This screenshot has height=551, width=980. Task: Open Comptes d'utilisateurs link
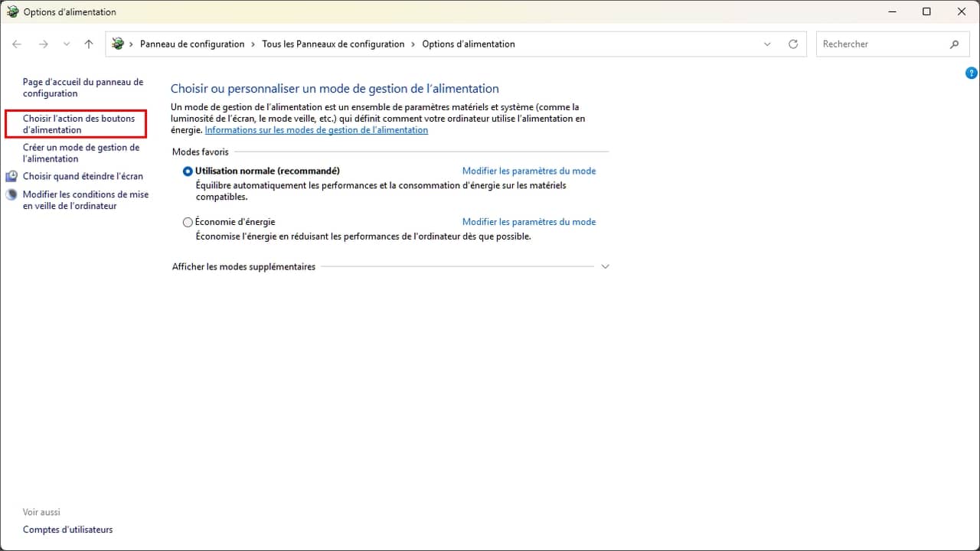coord(67,530)
